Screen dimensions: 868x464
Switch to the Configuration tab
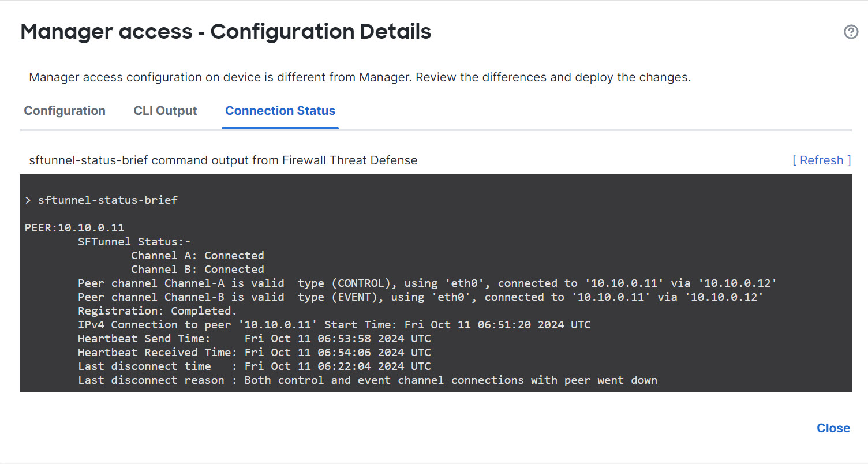[x=64, y=111]
